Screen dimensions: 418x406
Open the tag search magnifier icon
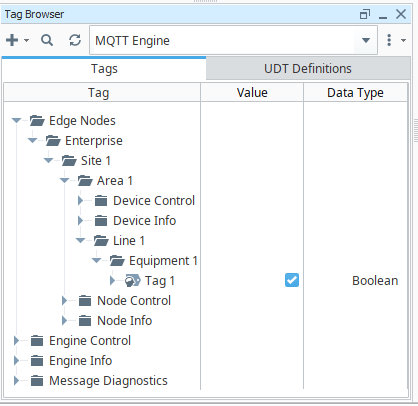click(x=47, y=40)
